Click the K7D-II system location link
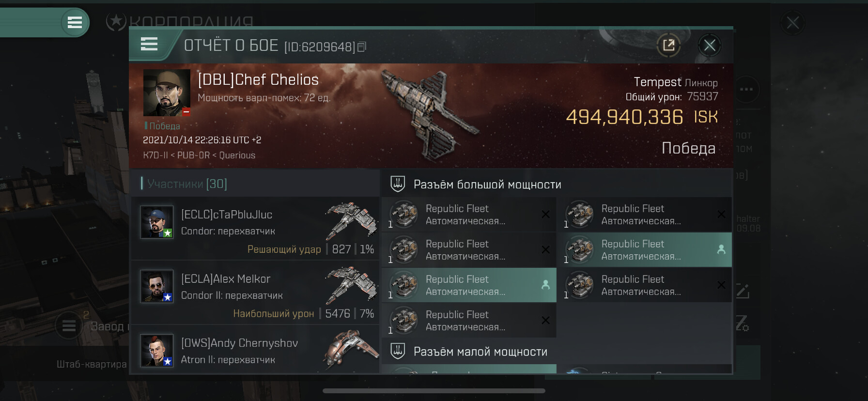868x401 pixels. coord(155,155)
